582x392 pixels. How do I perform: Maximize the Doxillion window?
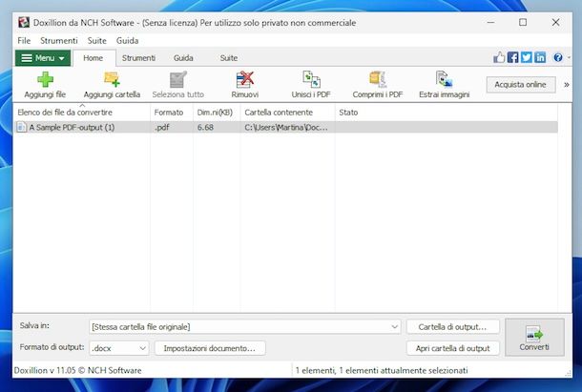click(523, 22)
